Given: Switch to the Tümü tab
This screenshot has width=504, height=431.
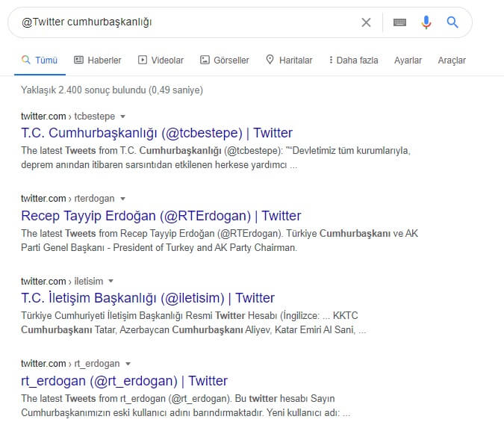Looking at the screenshot, I should [40, 60].
